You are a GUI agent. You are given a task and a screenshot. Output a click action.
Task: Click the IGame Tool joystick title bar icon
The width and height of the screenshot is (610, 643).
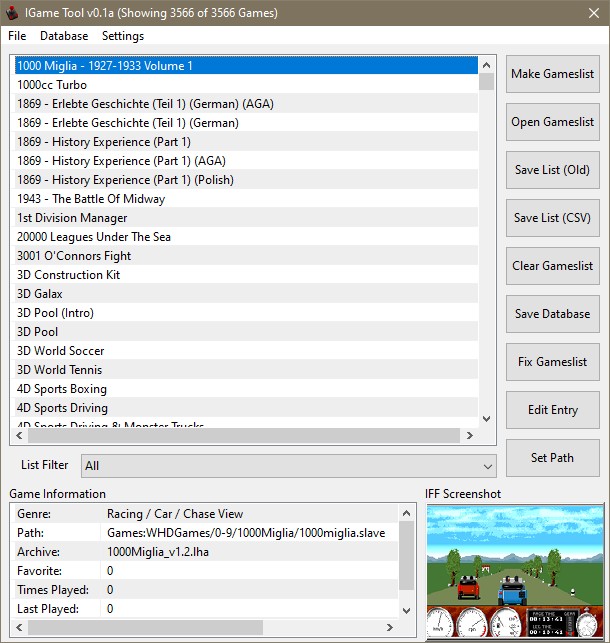[14, 13]
